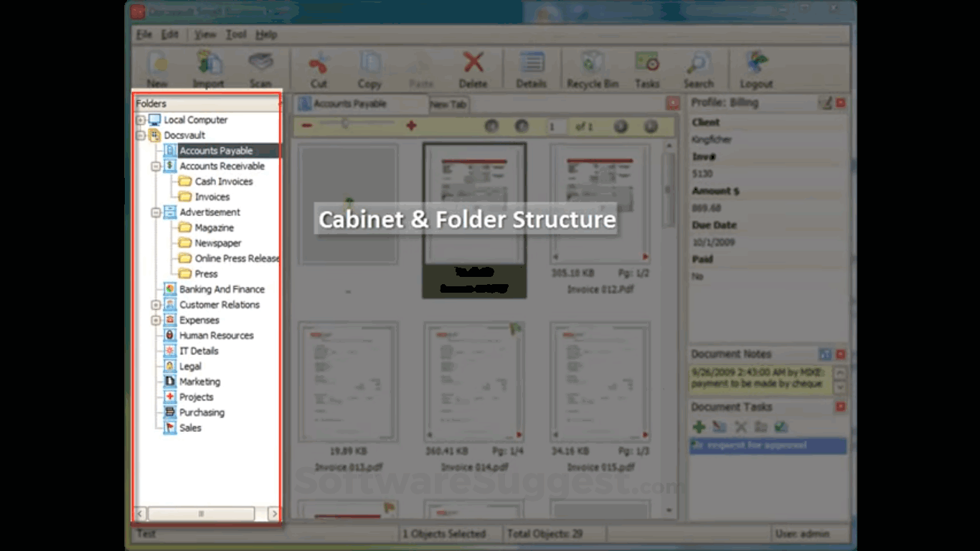Collapse the Advertisement cabinet node
Image resolution: width=980 pixels, height=551 pixels.
pyautogui.click(x=156, y=212)
